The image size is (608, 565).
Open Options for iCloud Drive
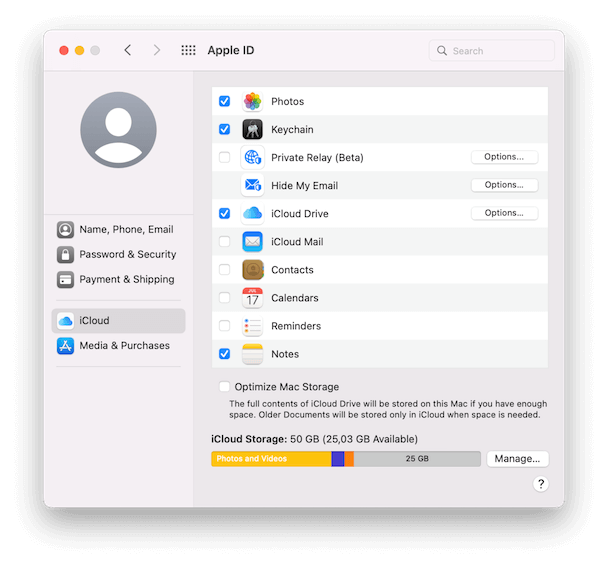pos(504,213)
